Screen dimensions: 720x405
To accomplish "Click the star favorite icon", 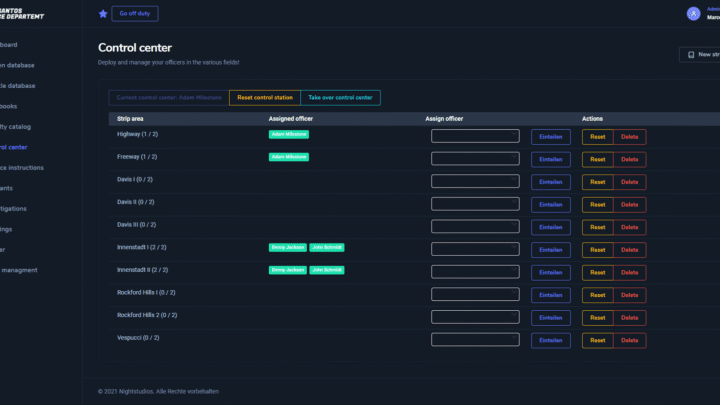I will [x=103, y=14].
